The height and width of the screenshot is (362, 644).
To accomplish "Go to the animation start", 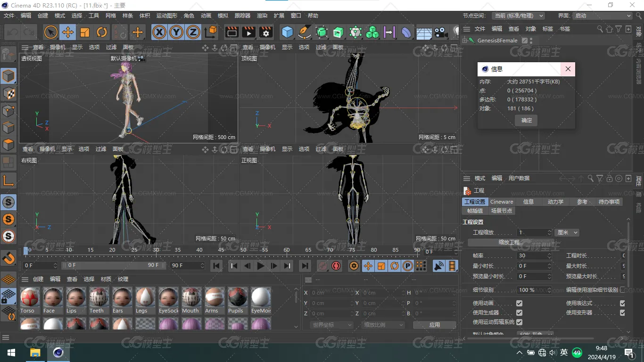I will coord(216,266).
